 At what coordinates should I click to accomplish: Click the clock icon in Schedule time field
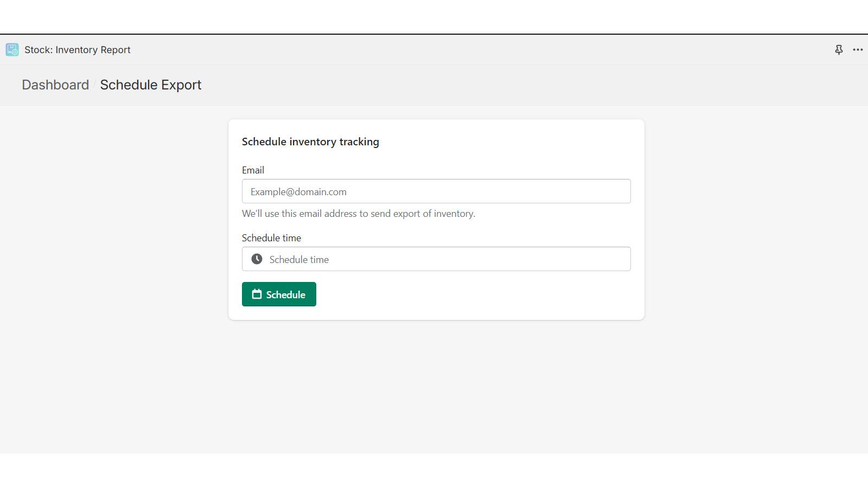pos(257,259)
